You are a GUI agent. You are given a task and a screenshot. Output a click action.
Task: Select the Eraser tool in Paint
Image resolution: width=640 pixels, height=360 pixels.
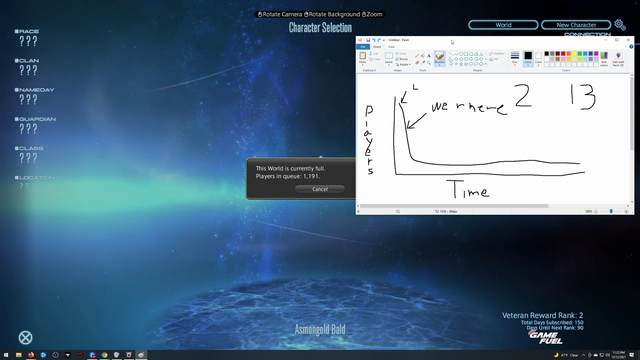(417, 63)
